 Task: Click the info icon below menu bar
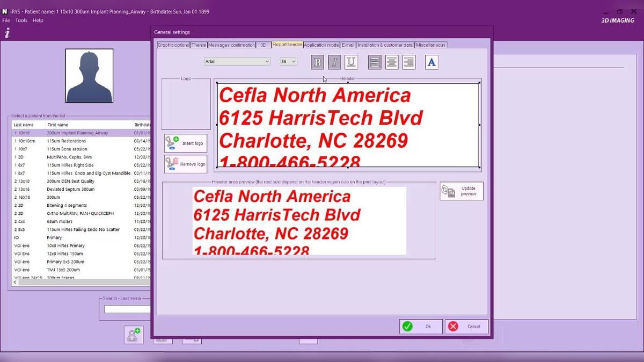(x=7, y=33)
